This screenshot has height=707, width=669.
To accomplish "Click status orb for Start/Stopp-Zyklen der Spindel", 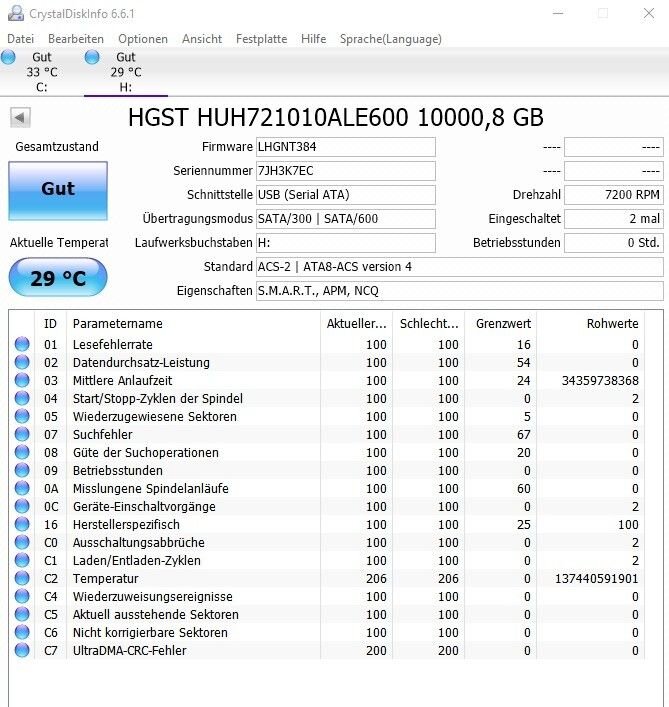I will tap(22, 398).
